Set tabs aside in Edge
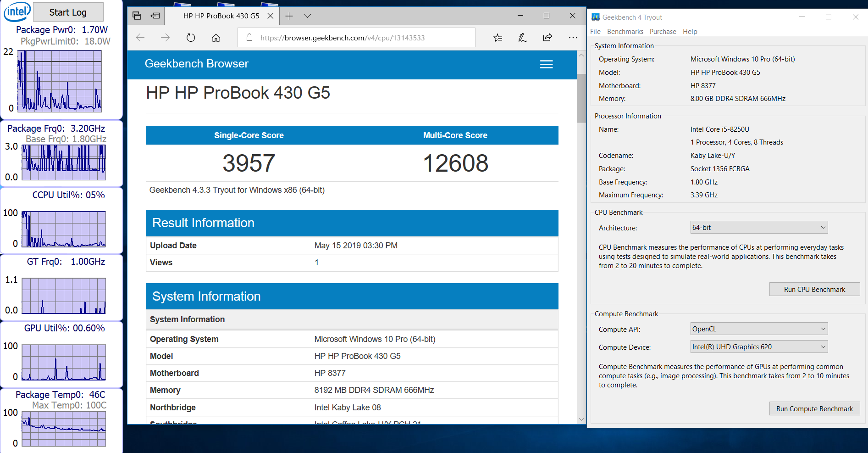This screenshot has width=868, height=453. tap(155, 16)
